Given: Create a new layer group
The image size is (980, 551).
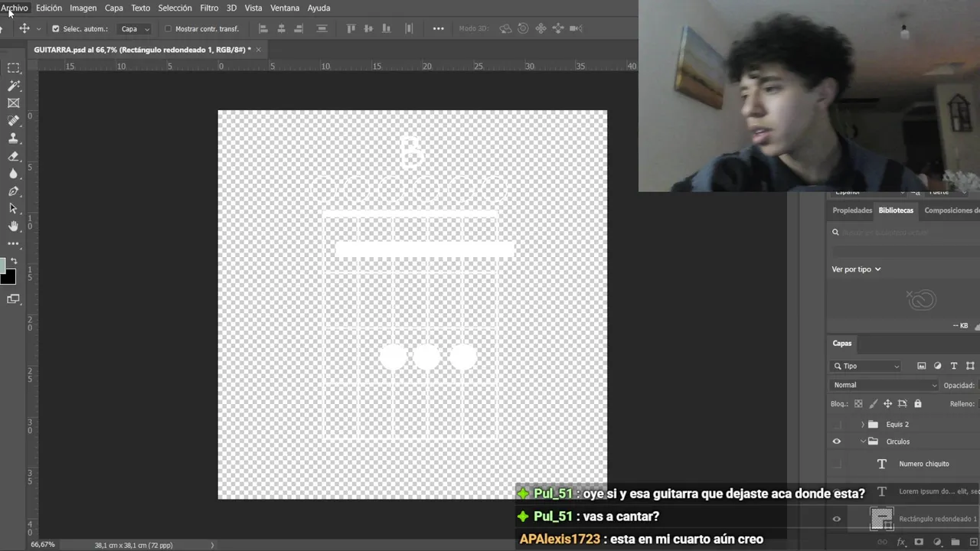Looking at the screenshot, I should [x=955, y=542].
